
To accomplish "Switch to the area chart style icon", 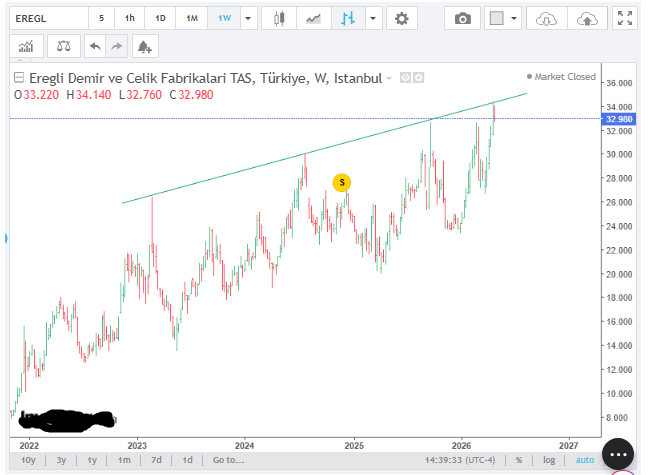I will click(314, 18).
